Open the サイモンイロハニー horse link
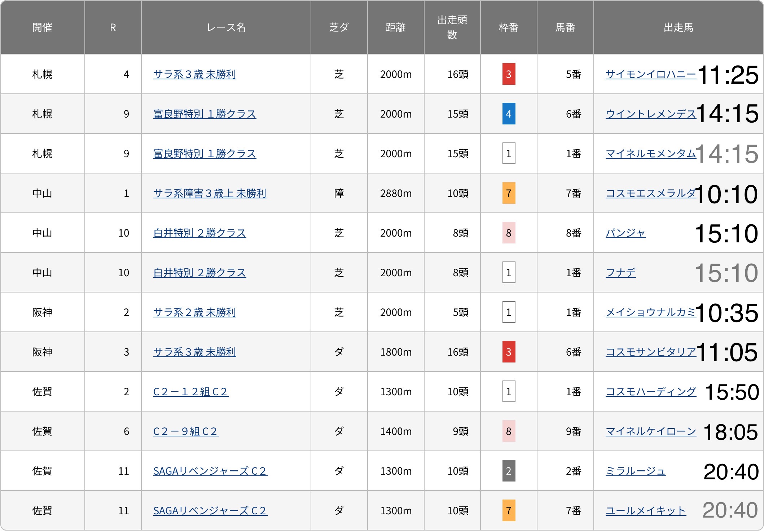 point(650,74)
